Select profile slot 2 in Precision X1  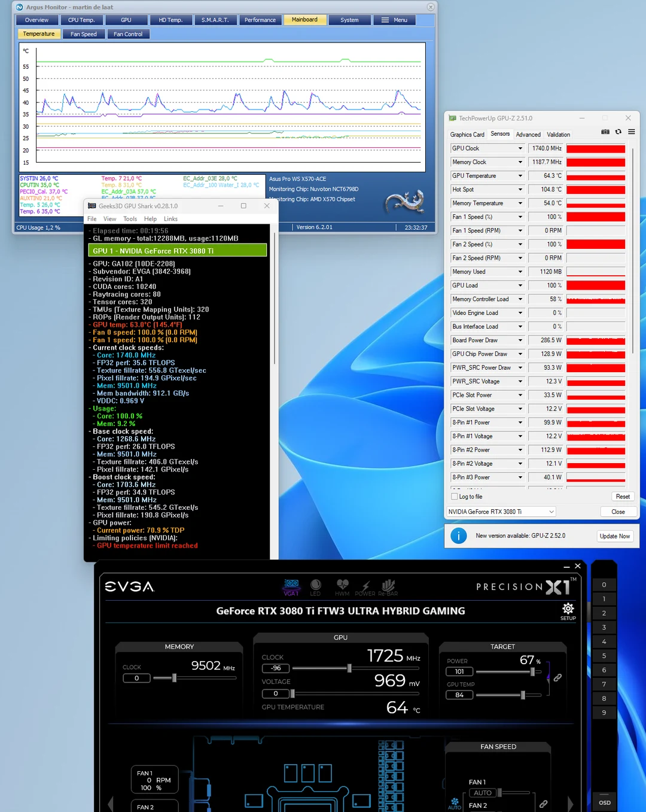604,613
